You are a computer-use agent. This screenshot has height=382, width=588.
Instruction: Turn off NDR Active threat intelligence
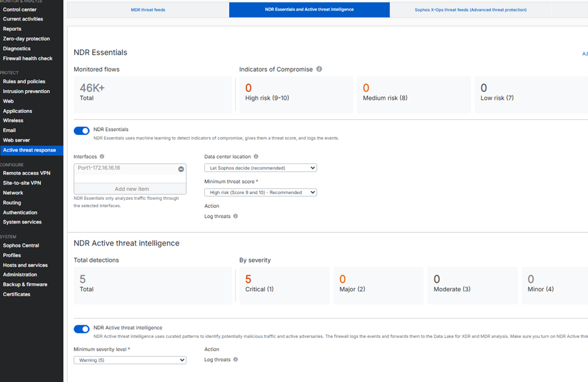(x=82, y=329)
